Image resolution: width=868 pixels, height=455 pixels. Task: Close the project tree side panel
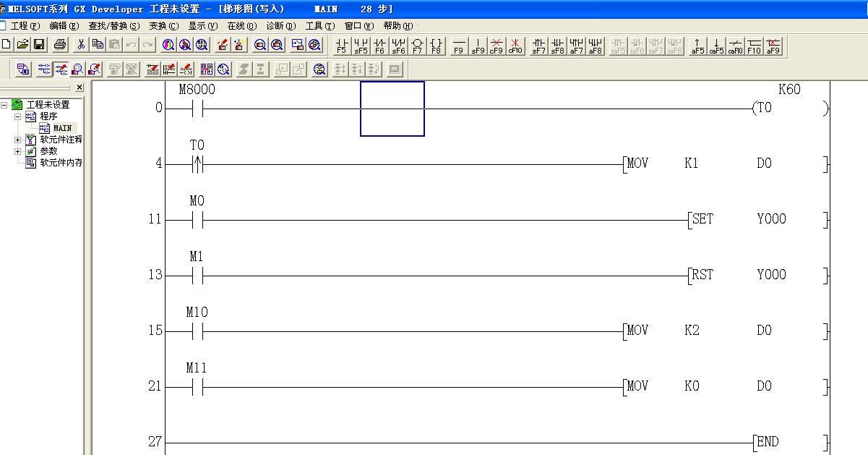80,88
